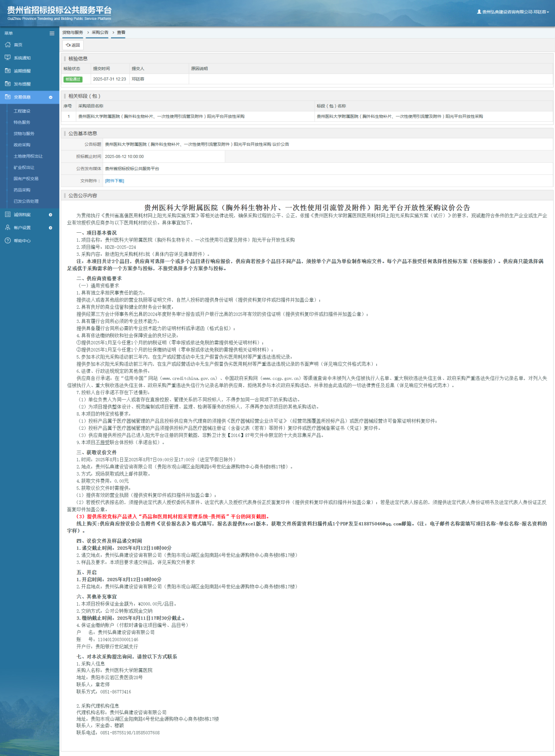Click the 货物与服务 breadcrumb
Image resolution: width=555 pixels, height=756 pixels.
coord(73,32)
